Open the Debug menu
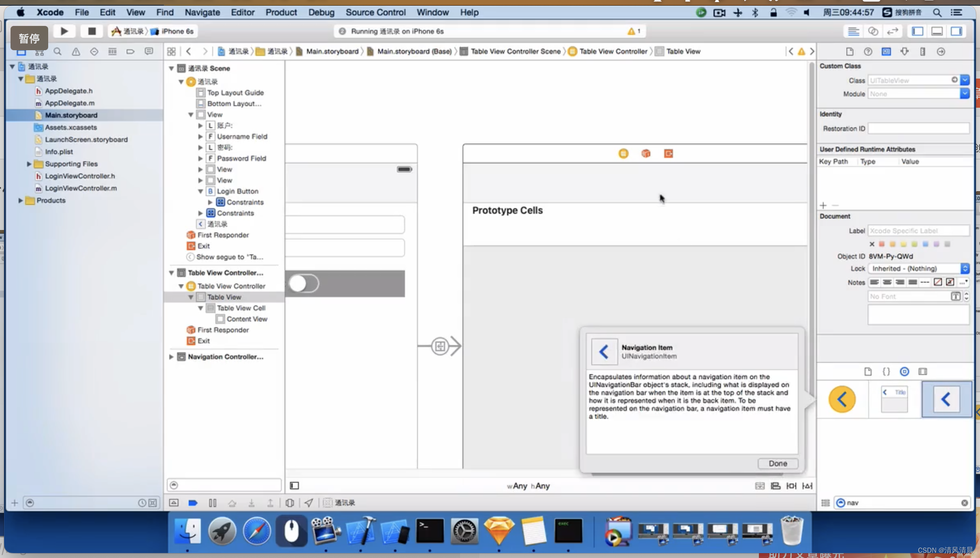Viewport: 980px width, 558px height. (x=321, y=13)
